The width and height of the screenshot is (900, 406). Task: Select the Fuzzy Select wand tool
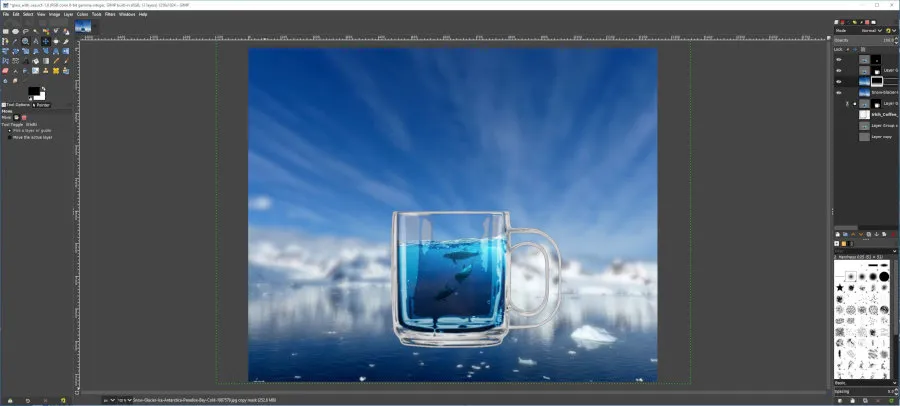tap(36, 31)
